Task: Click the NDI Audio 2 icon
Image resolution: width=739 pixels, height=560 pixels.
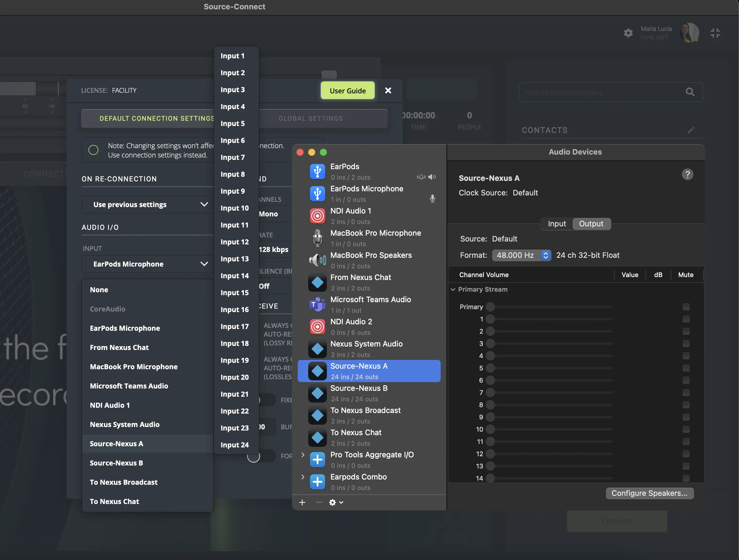Action: [317, 327]
